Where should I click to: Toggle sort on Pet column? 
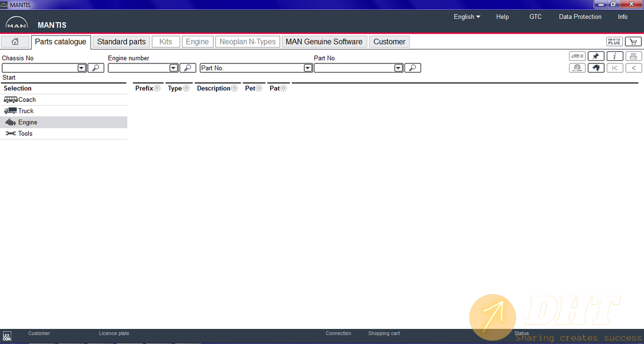pos(259,89)
